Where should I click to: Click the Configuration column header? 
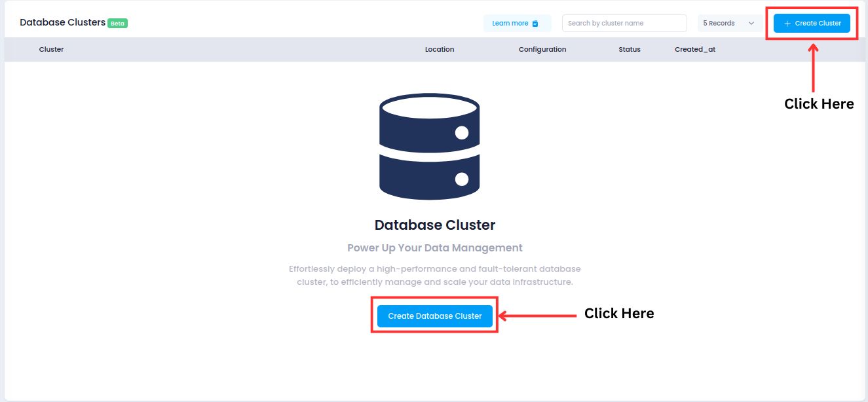(x=542, y=49)
